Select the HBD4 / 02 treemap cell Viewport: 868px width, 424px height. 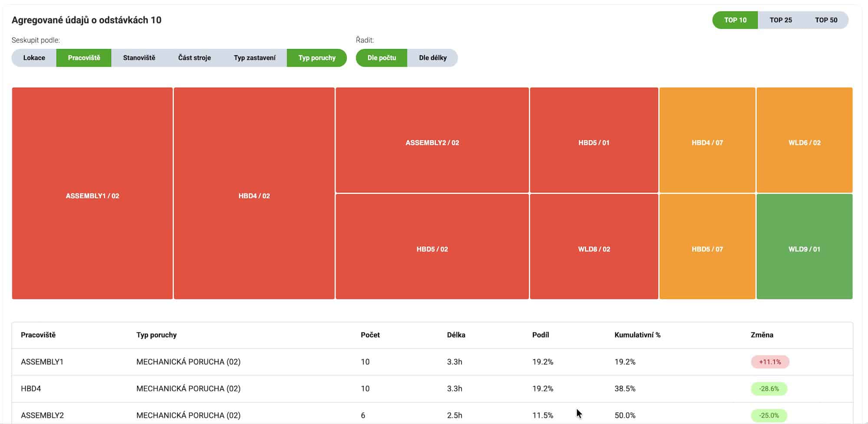254,195
